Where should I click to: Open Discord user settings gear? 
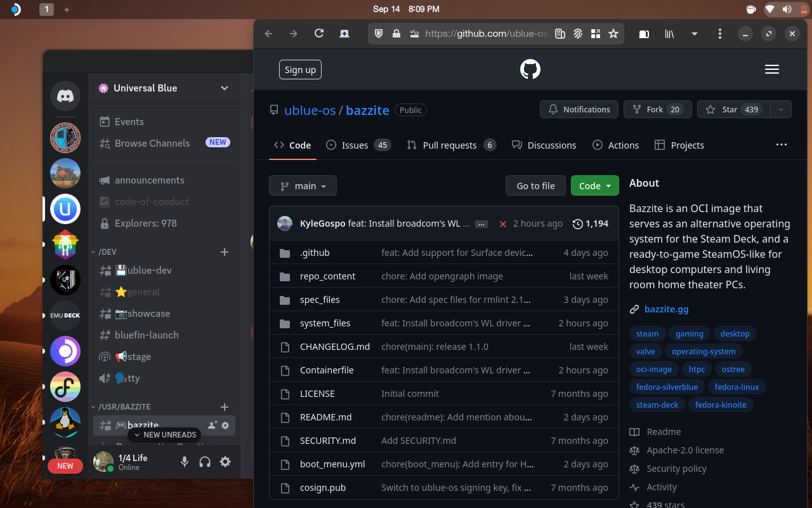point(225,462)
